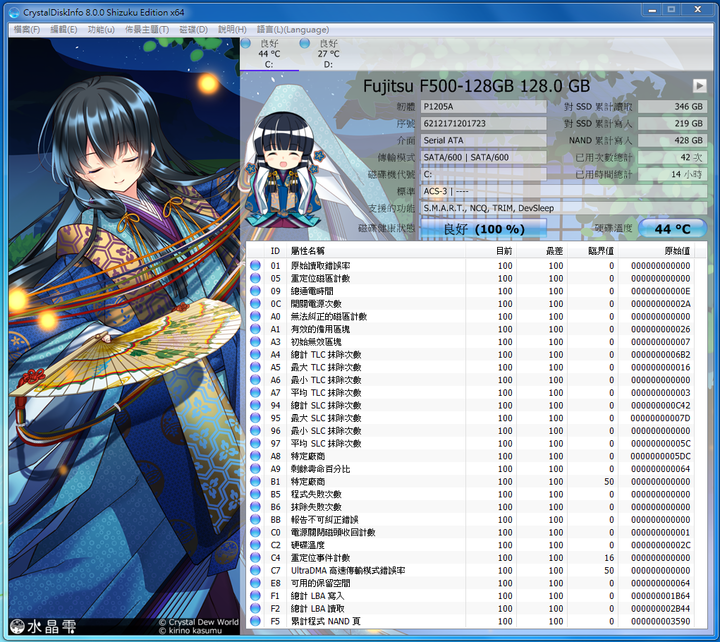Click the 良好 (100 %) health status button
The height and width of the screenshot is (642, 720).
tap(484, 228)
